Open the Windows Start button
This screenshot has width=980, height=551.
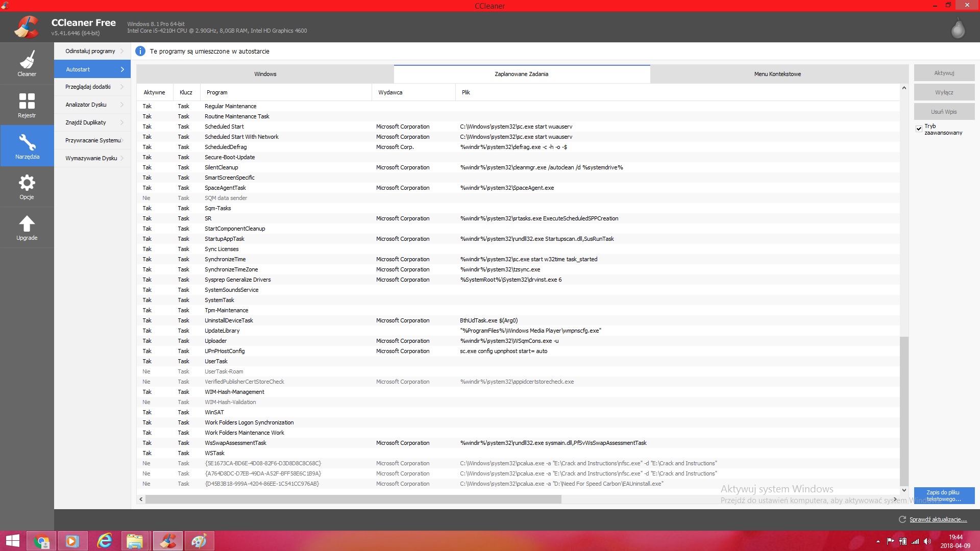13,541
